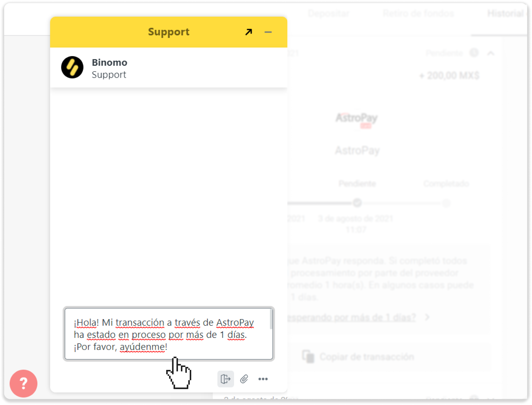532x405 pixels.
Task: Click the chat exit icon
Action: click(x=225, y=379)
